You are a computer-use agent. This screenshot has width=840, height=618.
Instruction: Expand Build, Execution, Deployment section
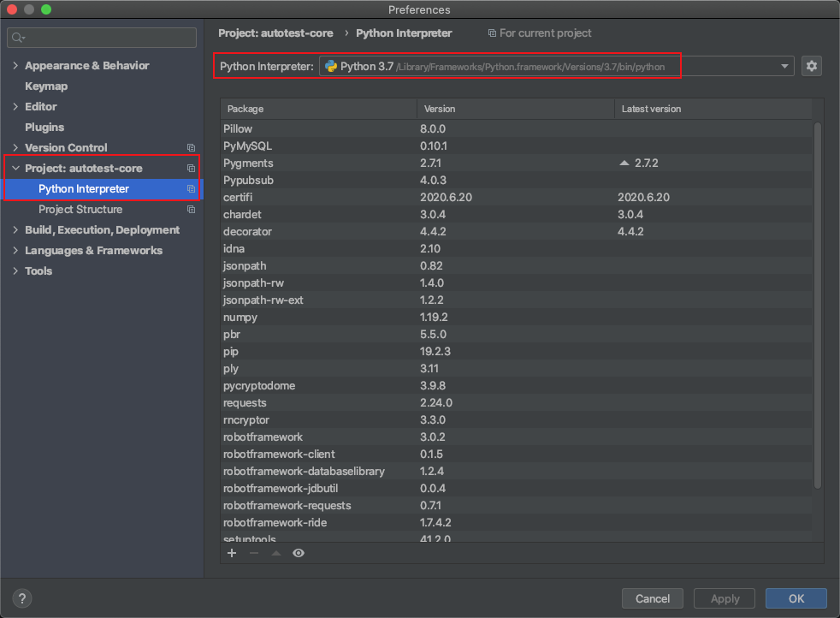pyautogui.click(x=15, y=230)
